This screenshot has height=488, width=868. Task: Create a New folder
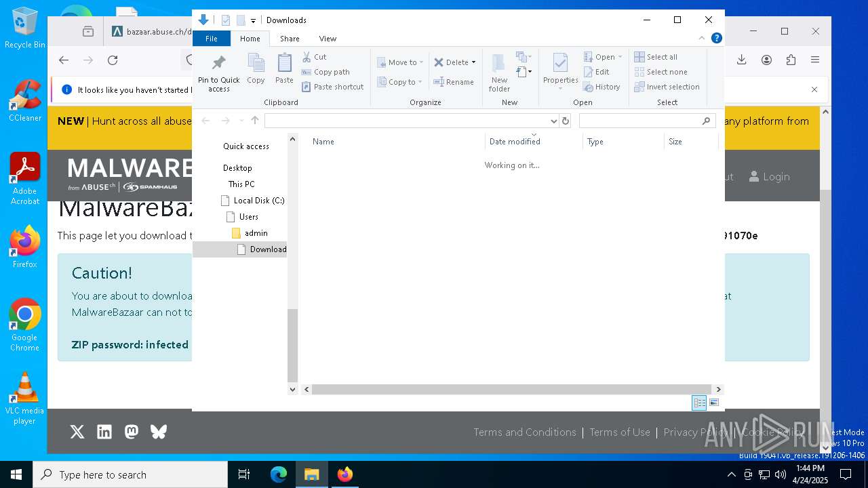coord(499,73)
